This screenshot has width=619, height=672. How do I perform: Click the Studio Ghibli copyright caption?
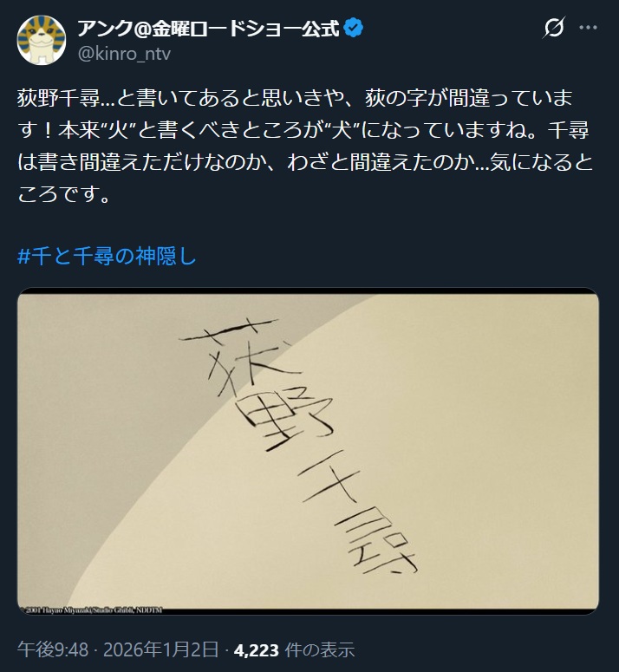click(91, 610)
